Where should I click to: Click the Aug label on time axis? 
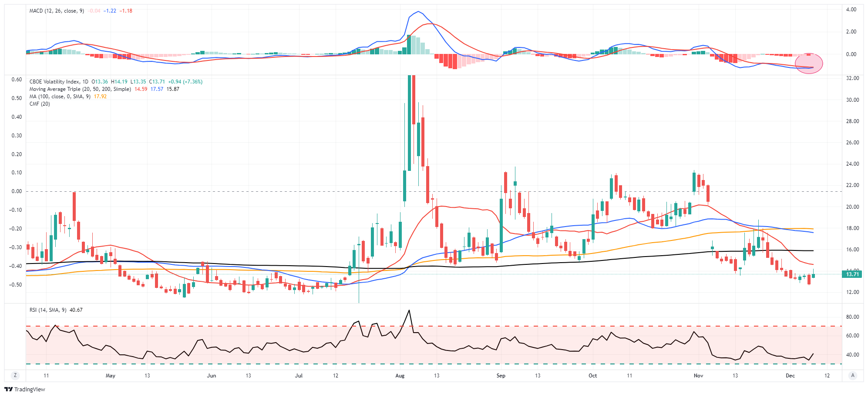400,376
